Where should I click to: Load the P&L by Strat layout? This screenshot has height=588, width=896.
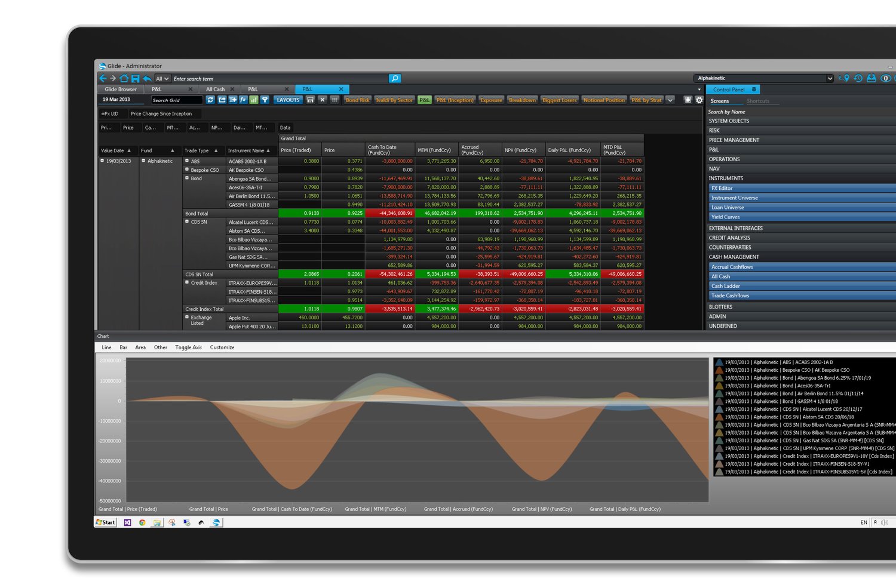(x=647, y=100)
